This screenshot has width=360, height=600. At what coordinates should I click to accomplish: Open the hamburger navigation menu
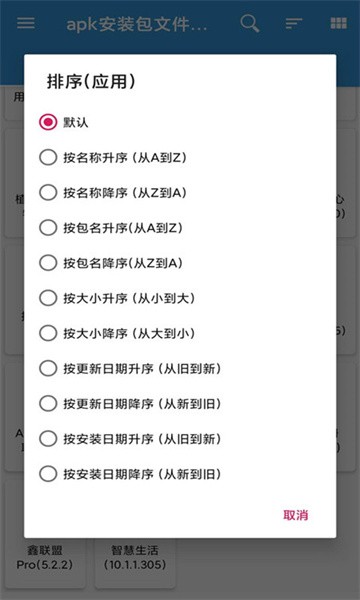(x=26, y=23)
